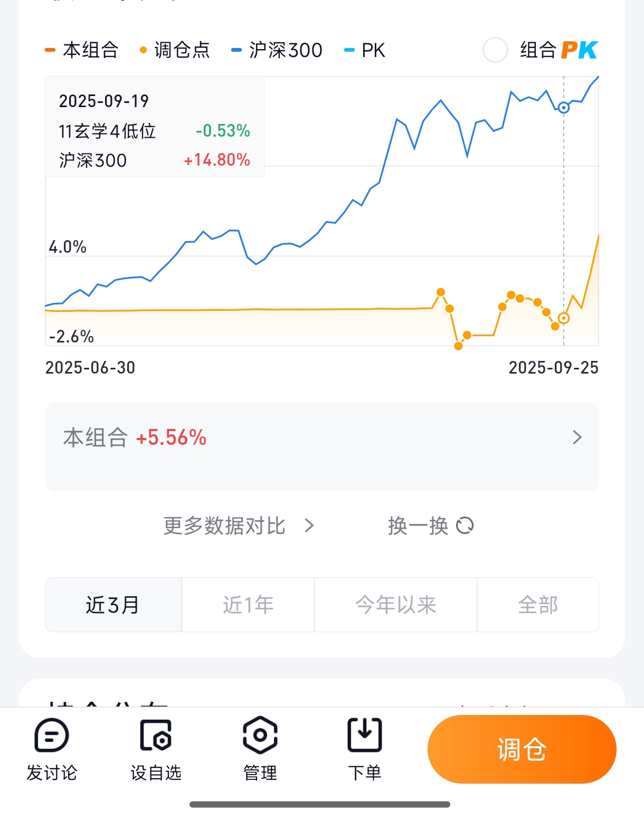
Task: Open the 更多数据对比 link
Action: click(224, 526)
